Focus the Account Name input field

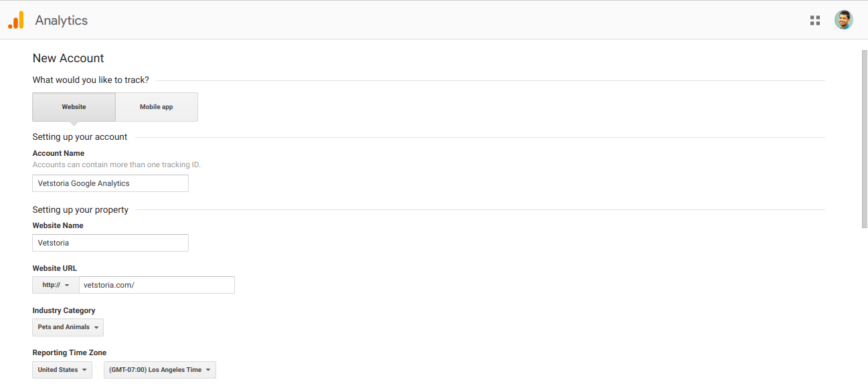coord(110,183)
